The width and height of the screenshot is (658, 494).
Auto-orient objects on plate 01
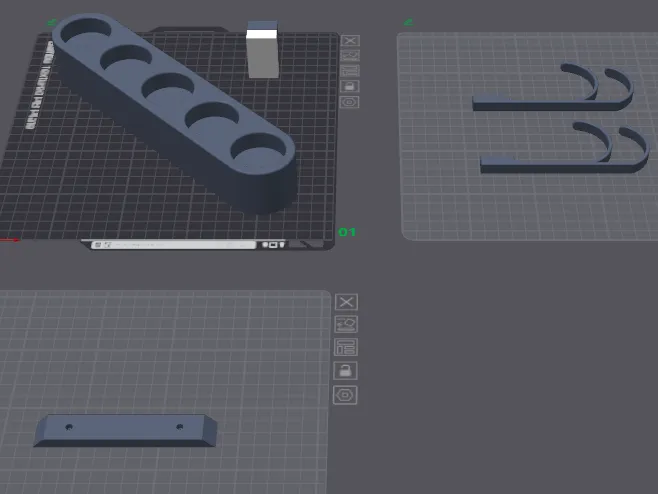click(350, 55)
